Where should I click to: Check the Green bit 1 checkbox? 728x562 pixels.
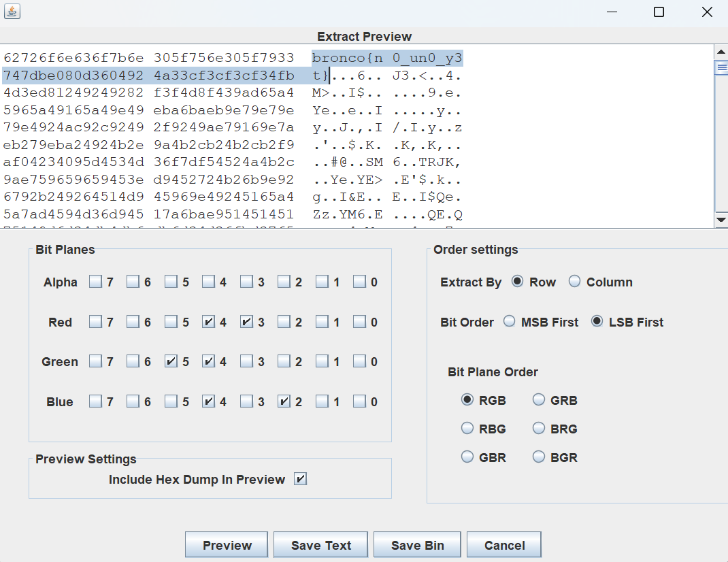[x=322, y=361]
